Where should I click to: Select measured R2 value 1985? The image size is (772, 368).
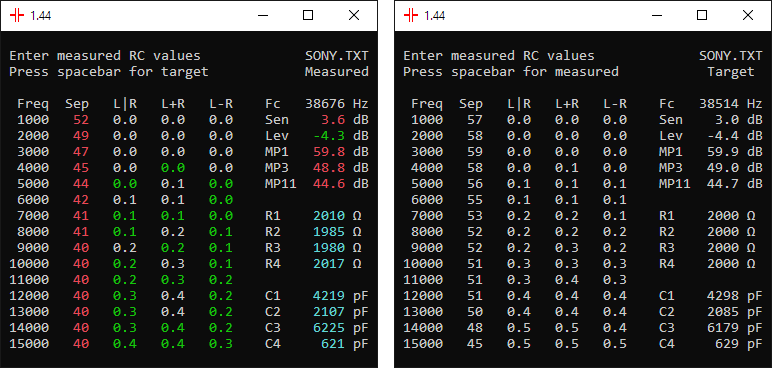pyautogui.click(x=329, y=232)
